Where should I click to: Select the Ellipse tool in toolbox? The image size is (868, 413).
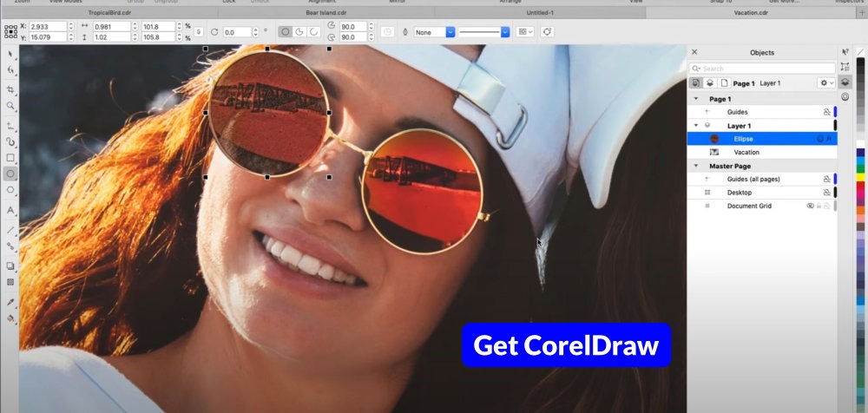(x=10, y=174)
